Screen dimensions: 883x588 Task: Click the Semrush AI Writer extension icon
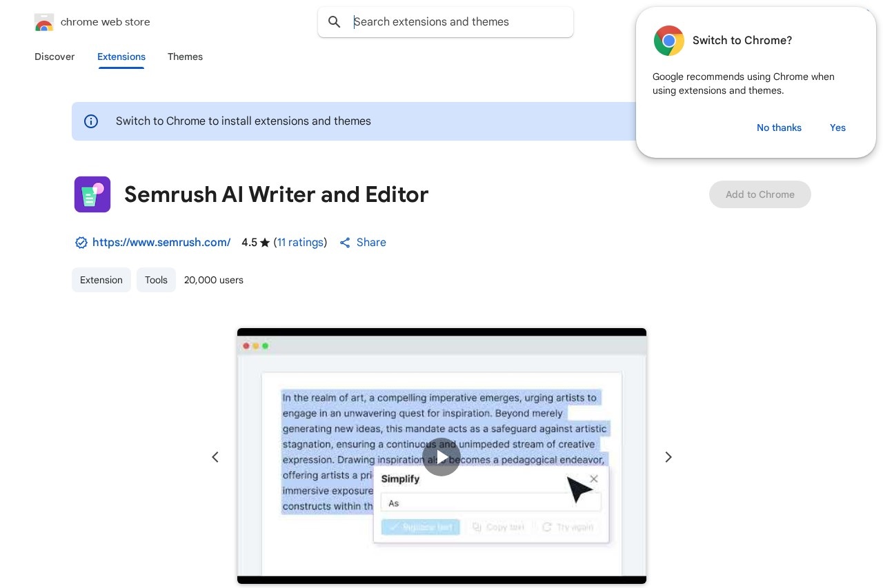point(92,194)
